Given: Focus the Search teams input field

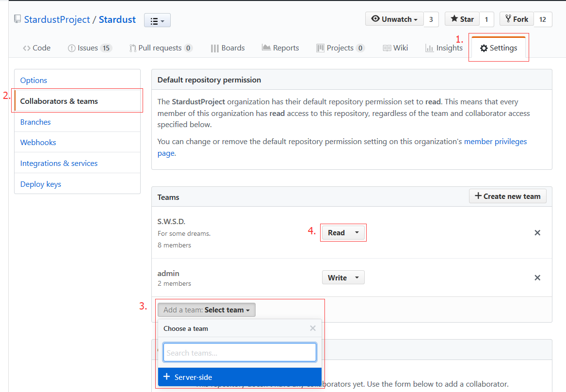Looking at the screenshot, I should coord(240,353).
